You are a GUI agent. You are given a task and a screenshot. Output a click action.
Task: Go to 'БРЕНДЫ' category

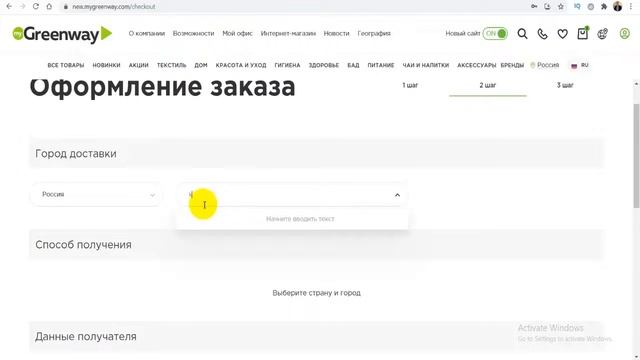(512, 65)
